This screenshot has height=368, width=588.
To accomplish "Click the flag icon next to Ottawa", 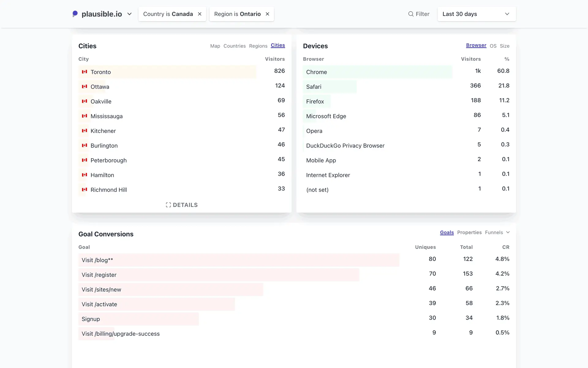I will [x=85, y=86].
